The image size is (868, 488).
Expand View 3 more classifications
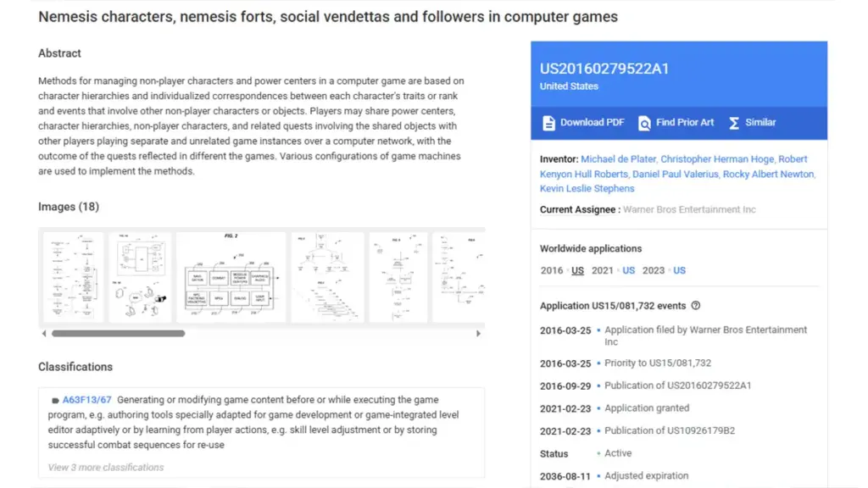tap(106, 468)
